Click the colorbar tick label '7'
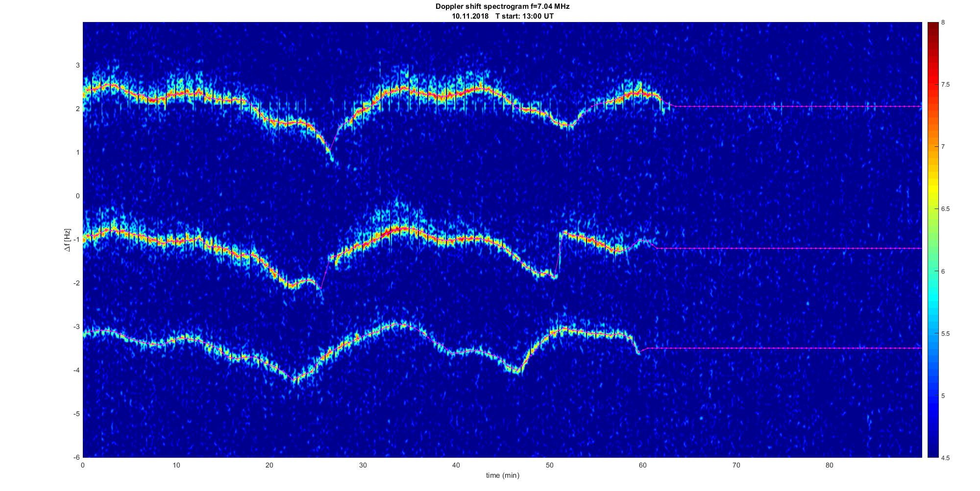The image size is (980, 491). 943,147
